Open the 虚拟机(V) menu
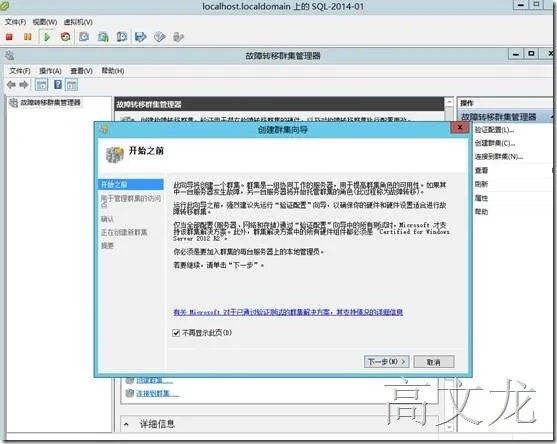Image resolution: width=557 pixels, height=444 pixels. (78, 22)
